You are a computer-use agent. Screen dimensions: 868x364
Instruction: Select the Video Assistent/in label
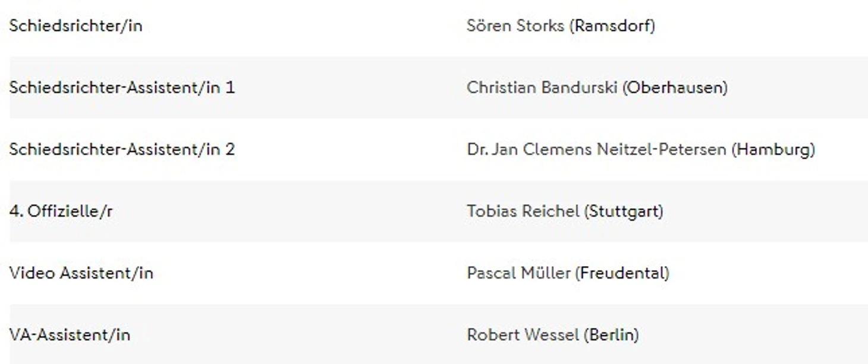[x=81, y=273]
